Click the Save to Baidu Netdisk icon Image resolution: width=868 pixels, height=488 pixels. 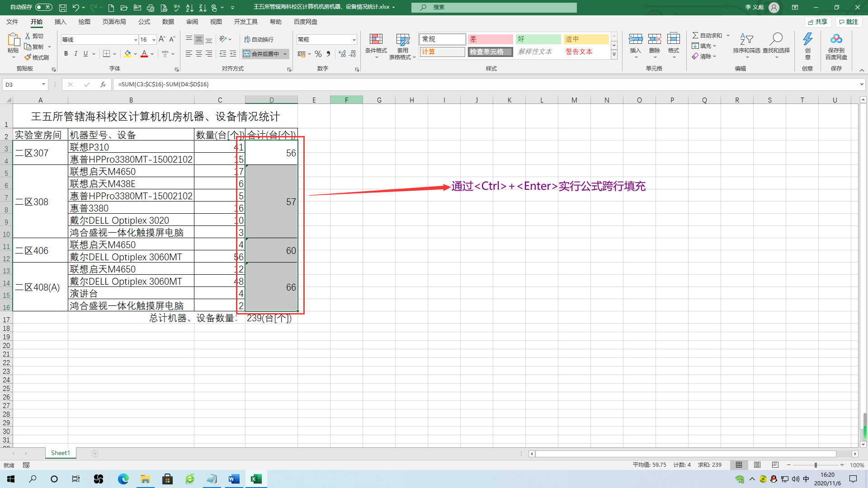click(x=836, y=39)
